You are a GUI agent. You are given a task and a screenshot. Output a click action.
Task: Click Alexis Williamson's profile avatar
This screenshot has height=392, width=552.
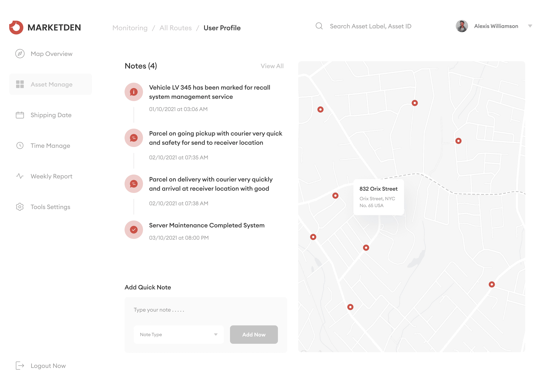(462, 26)
